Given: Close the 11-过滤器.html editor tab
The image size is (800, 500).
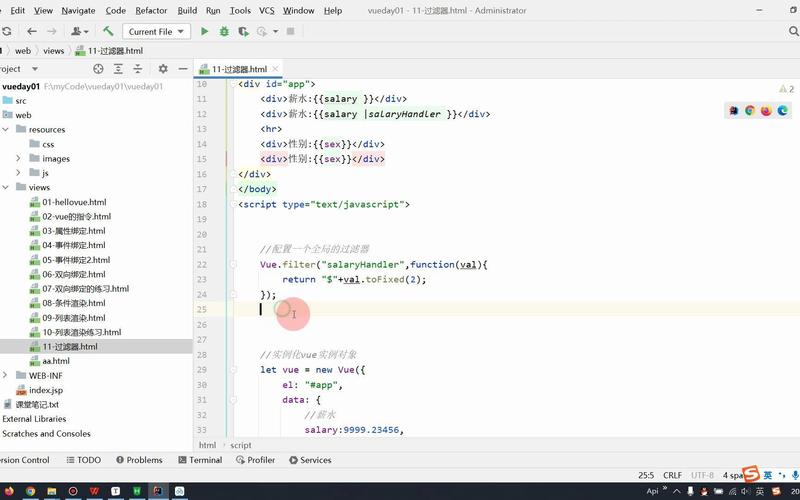Looking at the screenshot, I should [275, 69].
